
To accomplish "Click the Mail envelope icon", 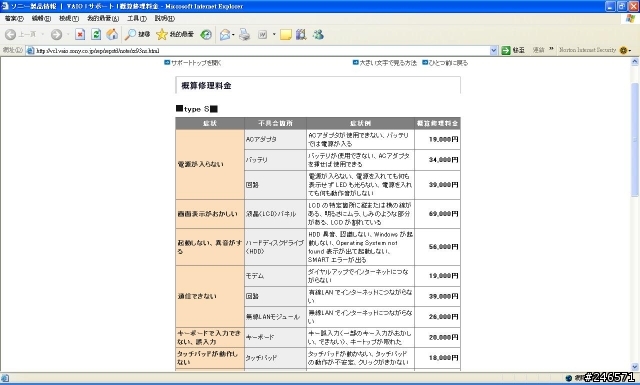I will pos(224,35).
